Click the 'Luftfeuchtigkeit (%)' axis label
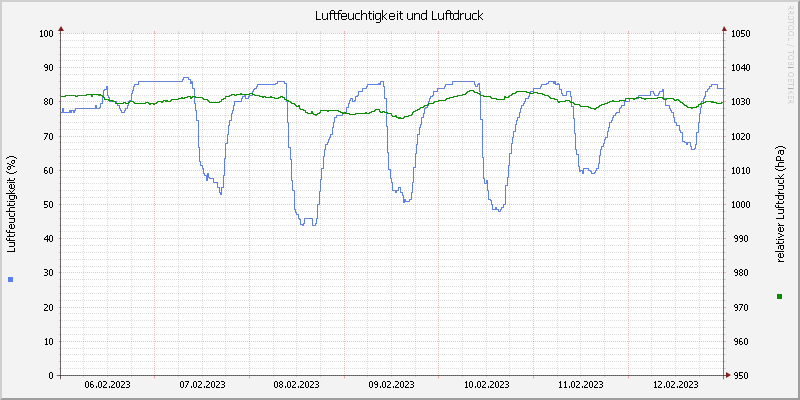This screenshot has width=800, height=400. (x=12, y=204)
